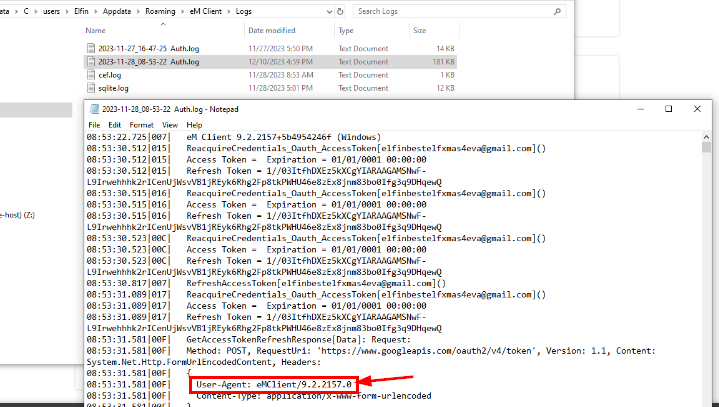Viewport: 719px width, 407px height.
Task: Click the Logs breadcrumb
Action: coord(243,11)
